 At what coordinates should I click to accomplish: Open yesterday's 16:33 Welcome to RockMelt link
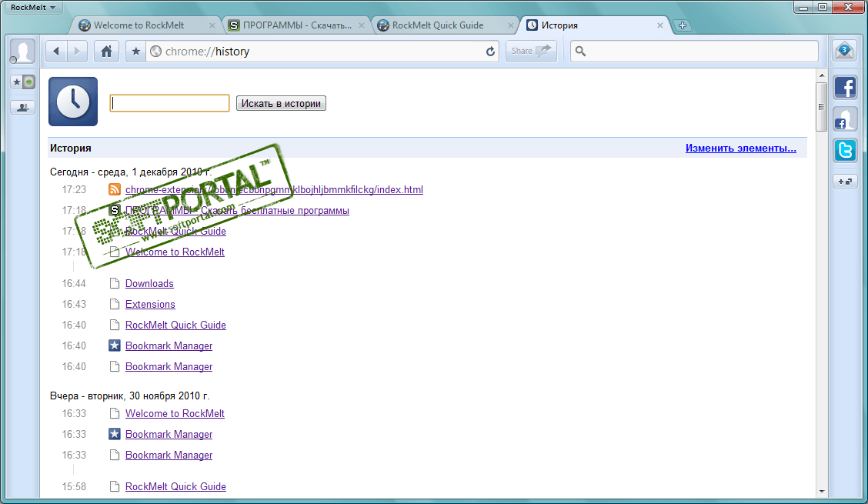tap(175, 414)
